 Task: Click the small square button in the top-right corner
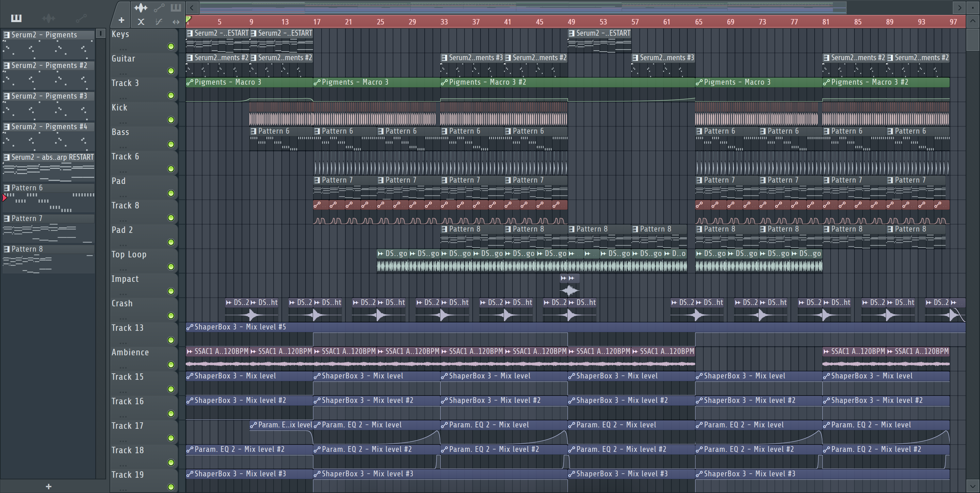[973, 7]
